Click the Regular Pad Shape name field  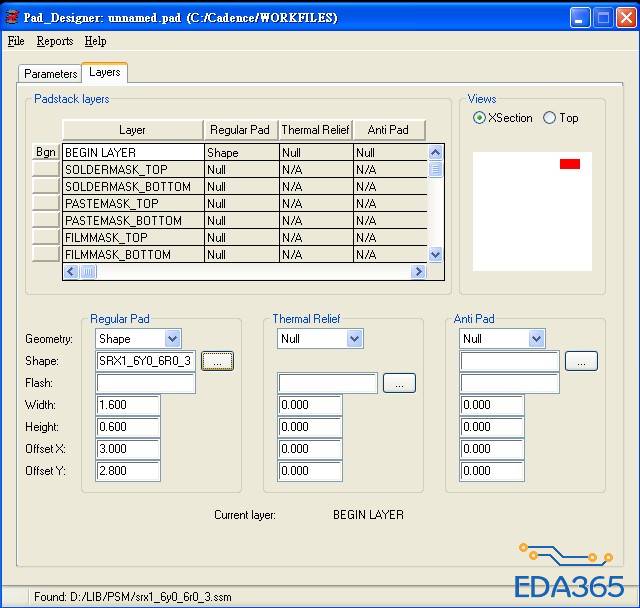coord(146,361)
